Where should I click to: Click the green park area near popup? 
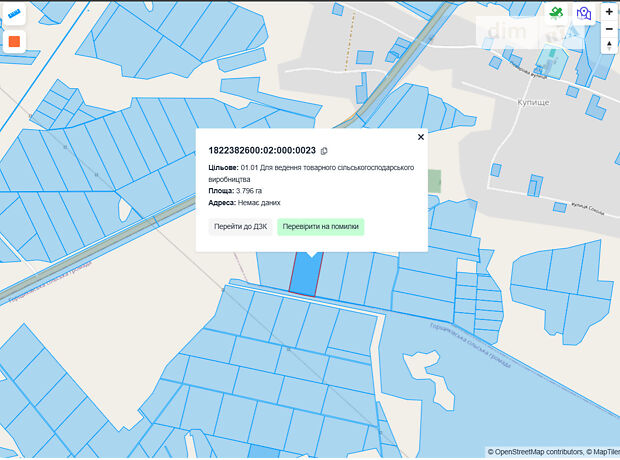[x=434, y=182]
